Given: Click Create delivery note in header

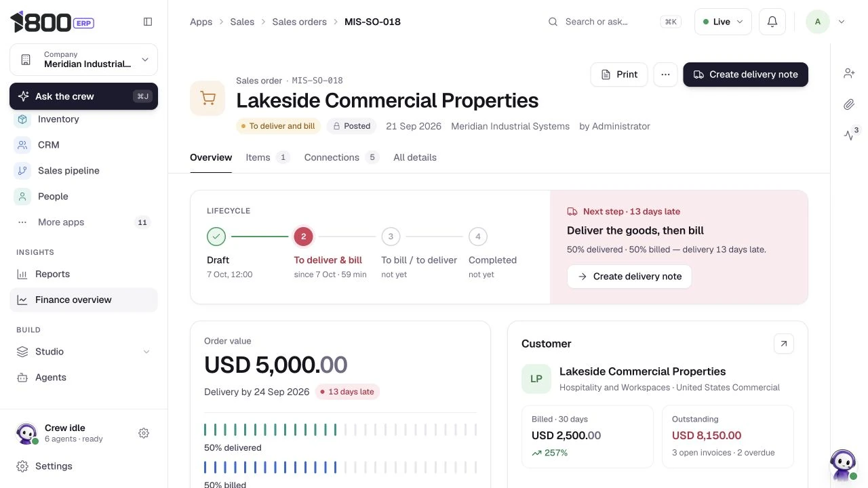Looking at the screenshot, I should tap(745, 75).
